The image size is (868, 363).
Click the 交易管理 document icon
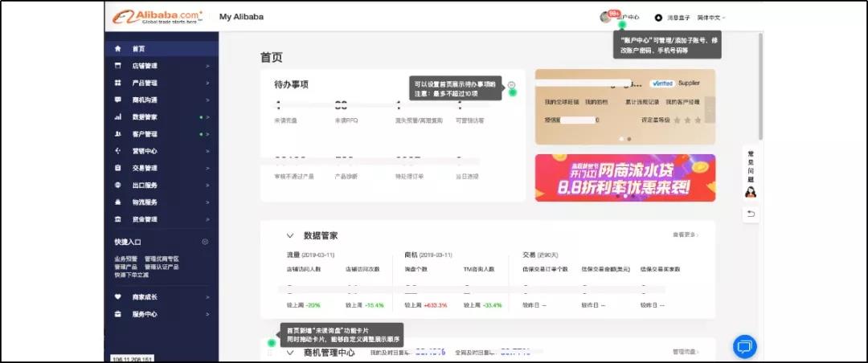tap(118, 168)
